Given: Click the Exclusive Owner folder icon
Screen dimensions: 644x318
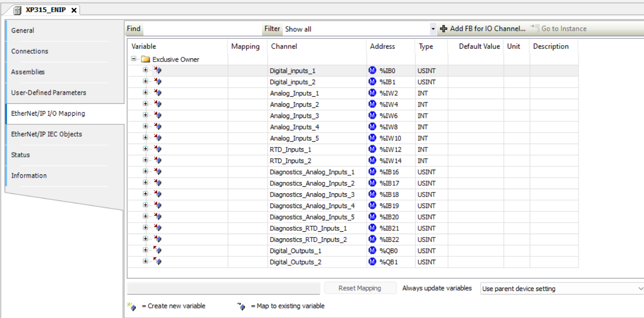Looking at the screenshot, I should point(146,59).
